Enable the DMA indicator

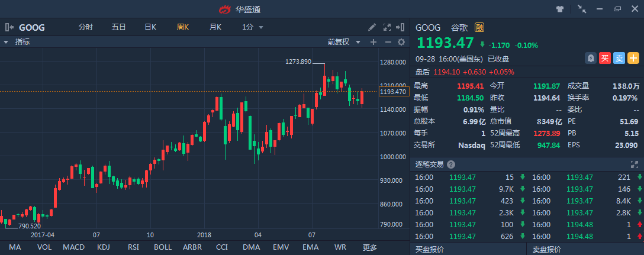tap(252, 247)
